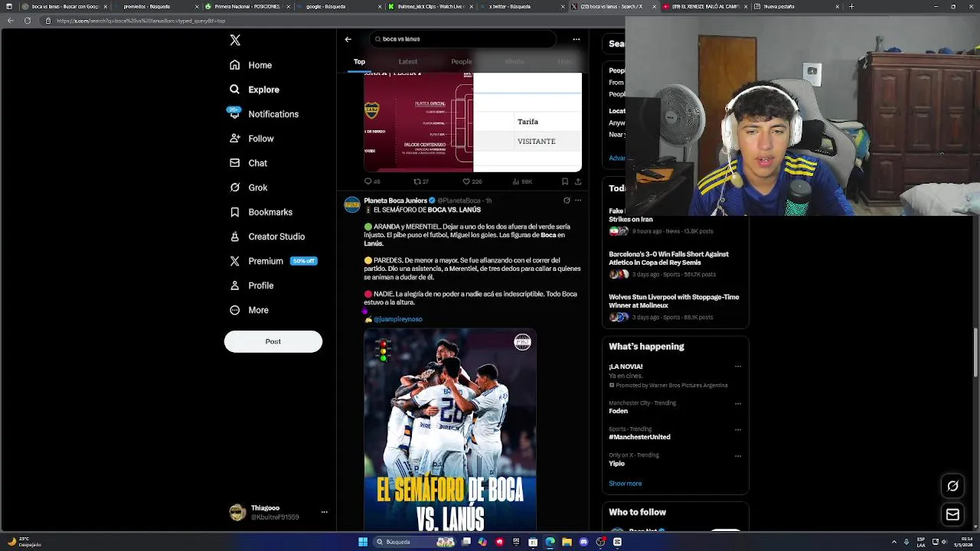
Task: Click Grok icon on Planeta Boca tweet
Action: pos(567,201)
